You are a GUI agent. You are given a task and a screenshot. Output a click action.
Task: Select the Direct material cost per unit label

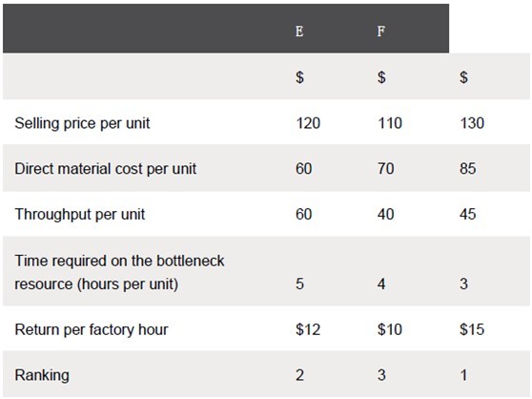pyautogui.click(x=106, y=169)
